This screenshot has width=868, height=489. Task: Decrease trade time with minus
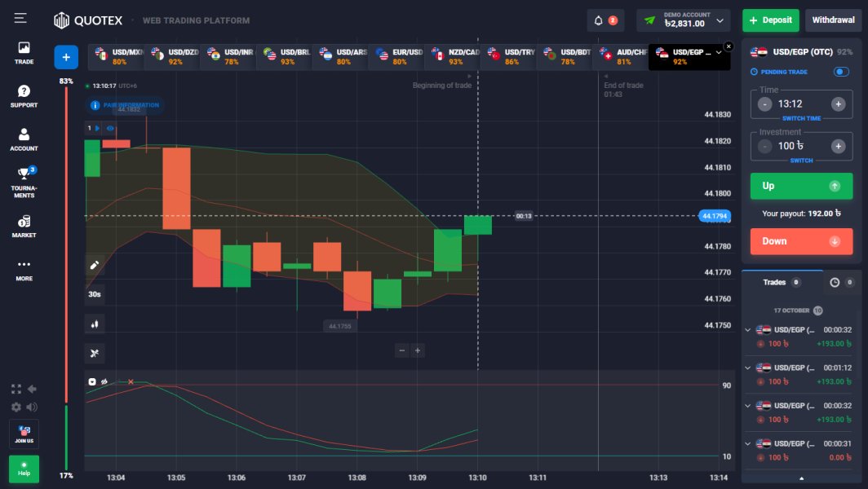pos(764,104)
